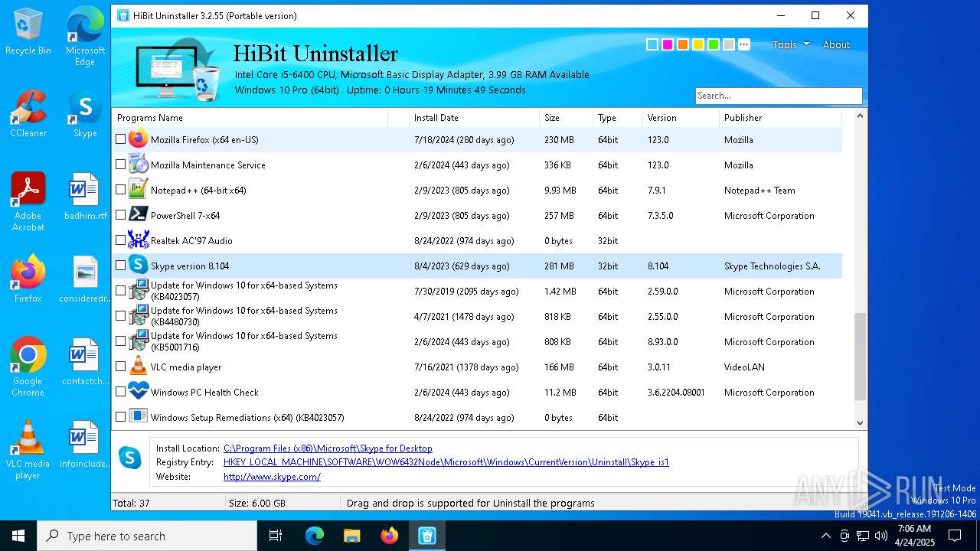Check the Mozilla Maintenance Service checkbox

(120, 165)
